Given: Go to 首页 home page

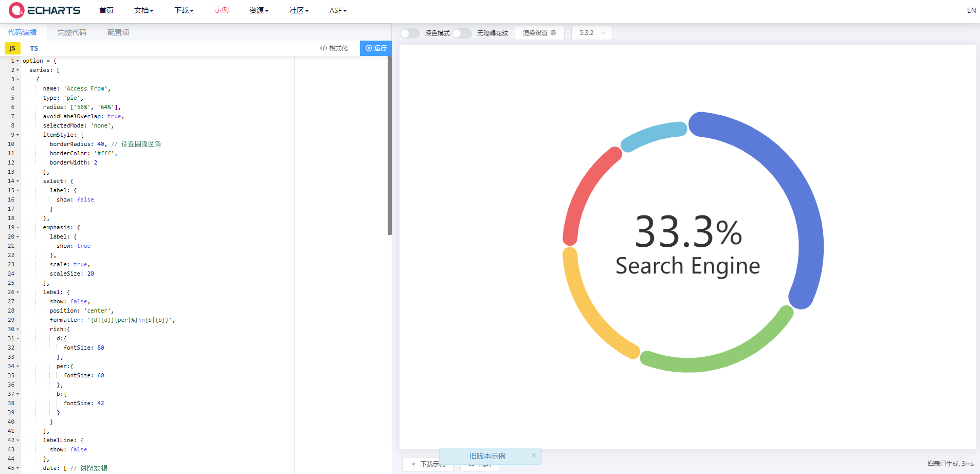Looking at the screenshot, I should (x=106, y=10).
